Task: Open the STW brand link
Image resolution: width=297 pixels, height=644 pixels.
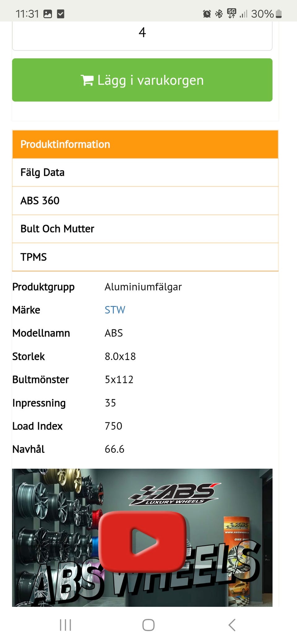Action: coord(115,310)
